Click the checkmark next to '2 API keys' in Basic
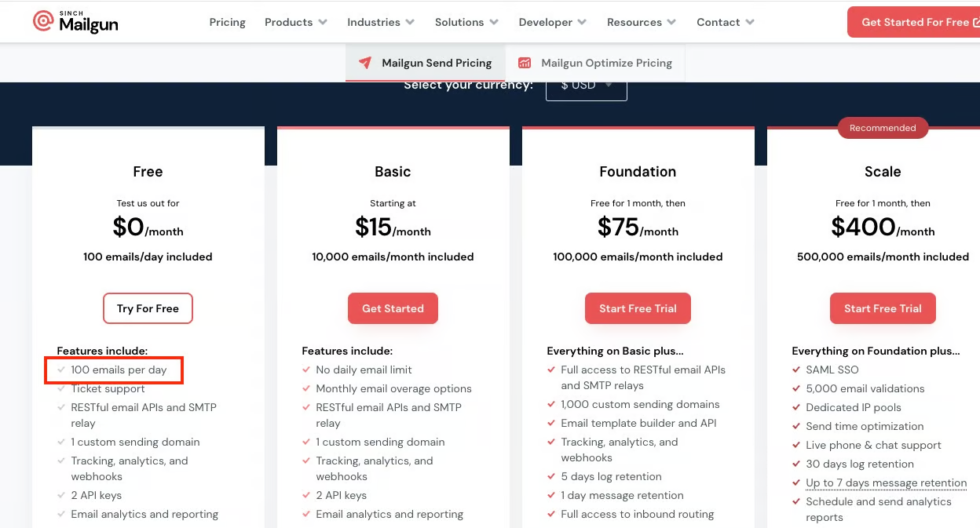 pyautogui.click(x=306, y=495)
